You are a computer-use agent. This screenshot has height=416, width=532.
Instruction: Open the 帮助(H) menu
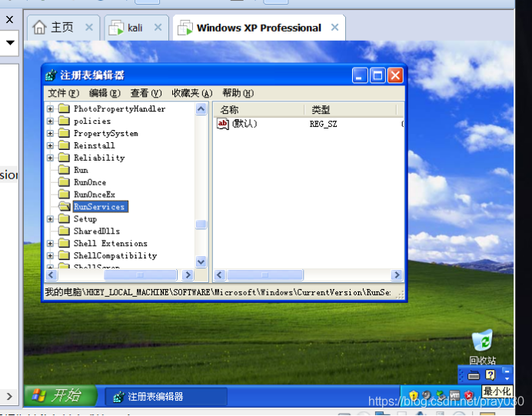[x=238, y=93]
